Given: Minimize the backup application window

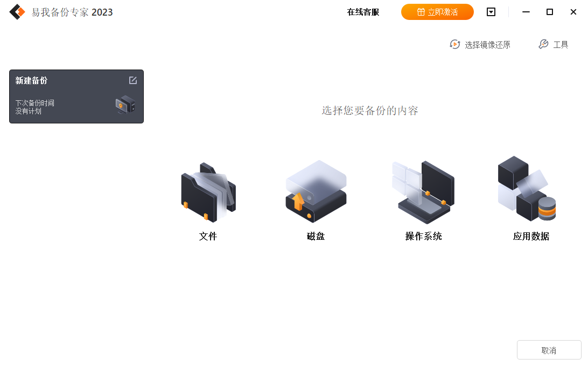Looking at the screenshot, I should 526,12.
